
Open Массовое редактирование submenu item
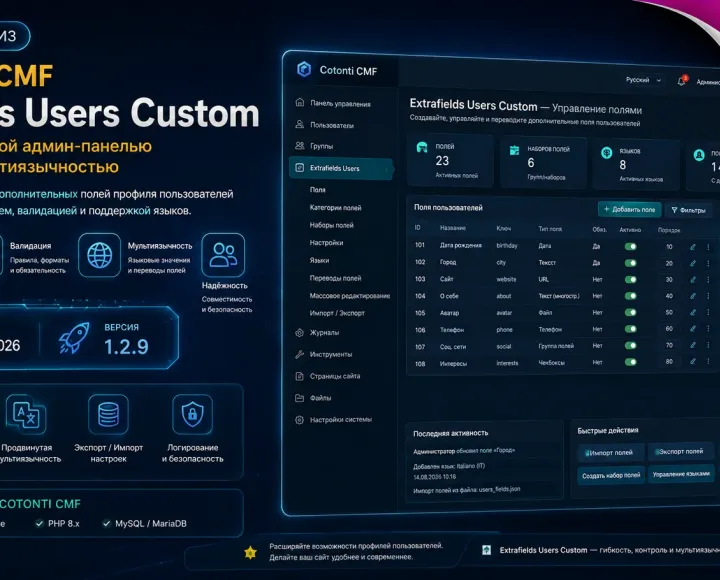click(350, 296)
